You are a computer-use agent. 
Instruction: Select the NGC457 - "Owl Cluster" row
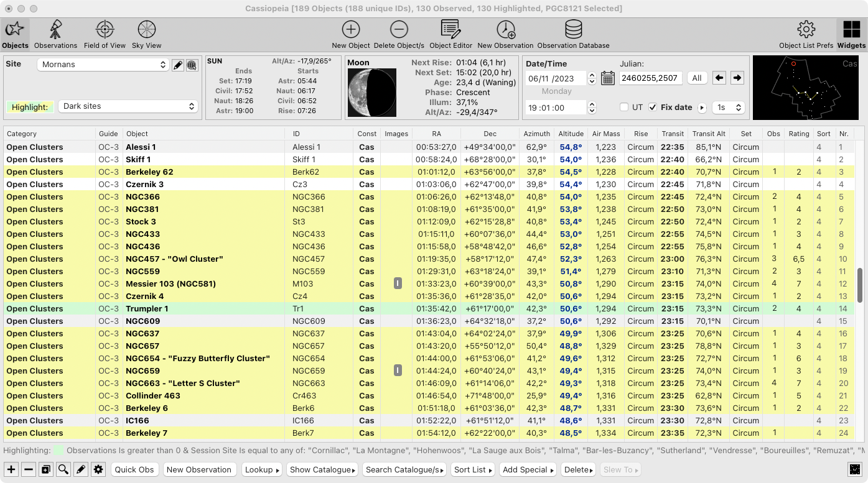(429, 259)
